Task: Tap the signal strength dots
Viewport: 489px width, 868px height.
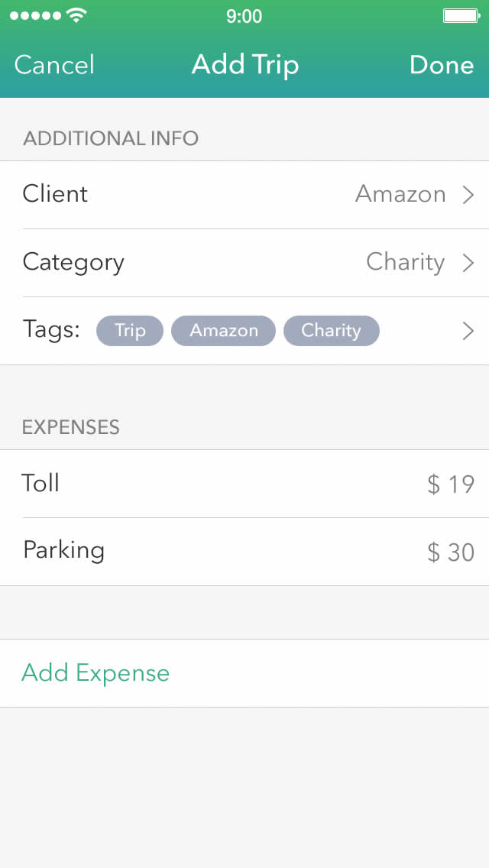Action: point(34,15)
